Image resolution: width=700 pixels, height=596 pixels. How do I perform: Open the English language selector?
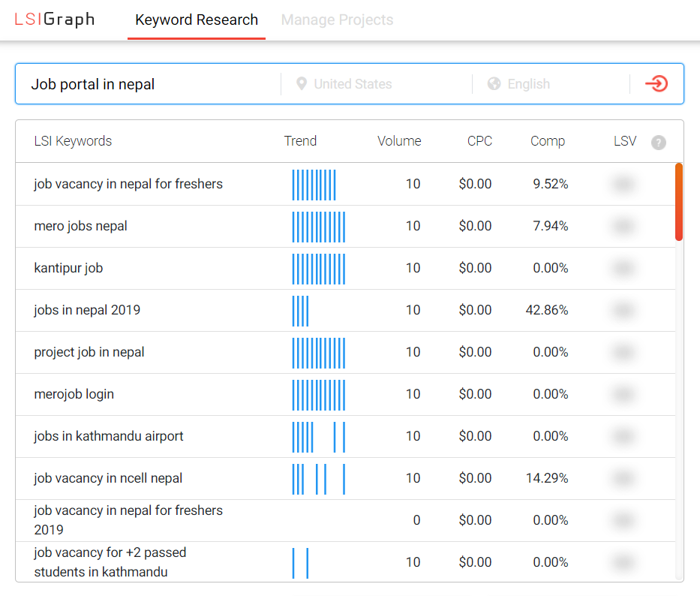[528, 83]
